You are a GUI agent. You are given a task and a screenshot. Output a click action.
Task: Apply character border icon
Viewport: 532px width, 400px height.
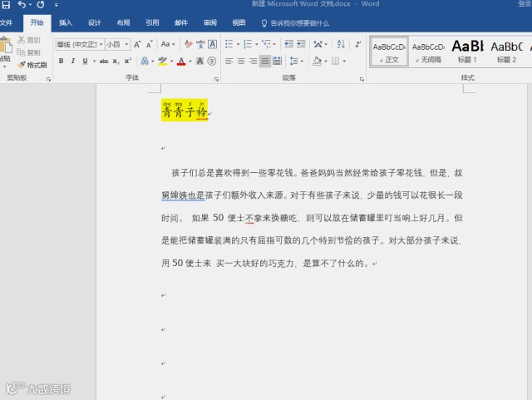(x=213, y=44)
